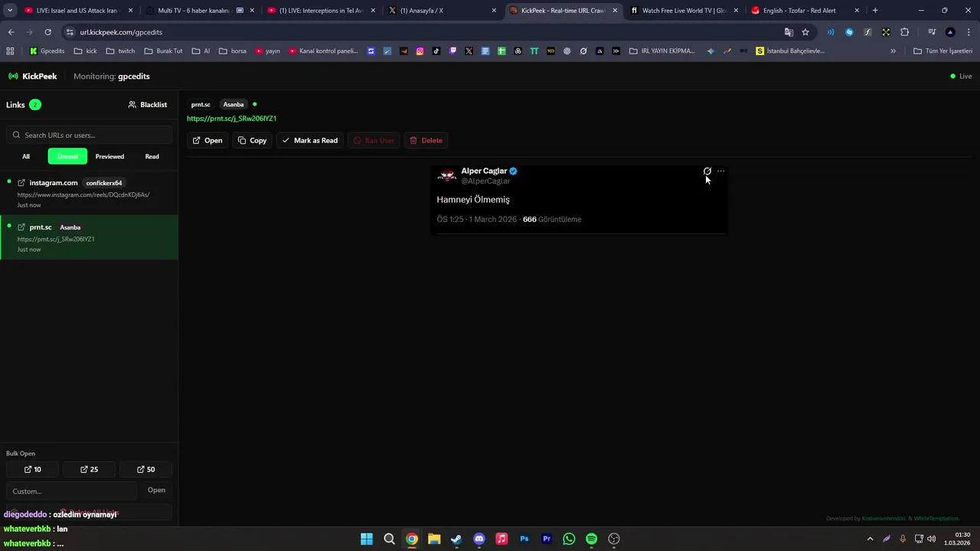
Task: Click Alper Caglar's profile avatar
Action: tap(447, 175)
